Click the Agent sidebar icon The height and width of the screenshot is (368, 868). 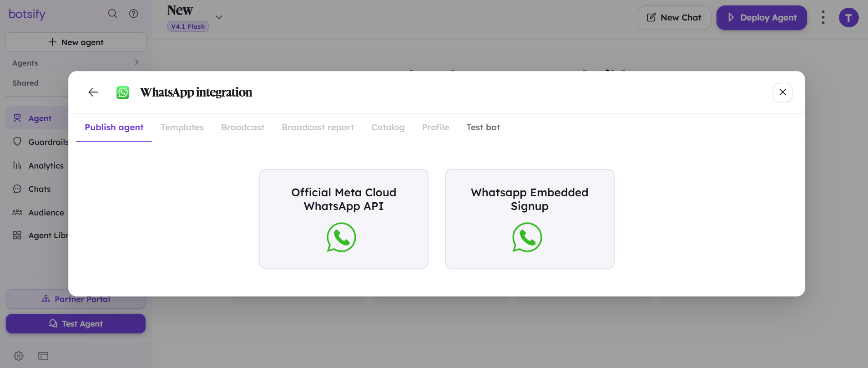coord(17,118)
